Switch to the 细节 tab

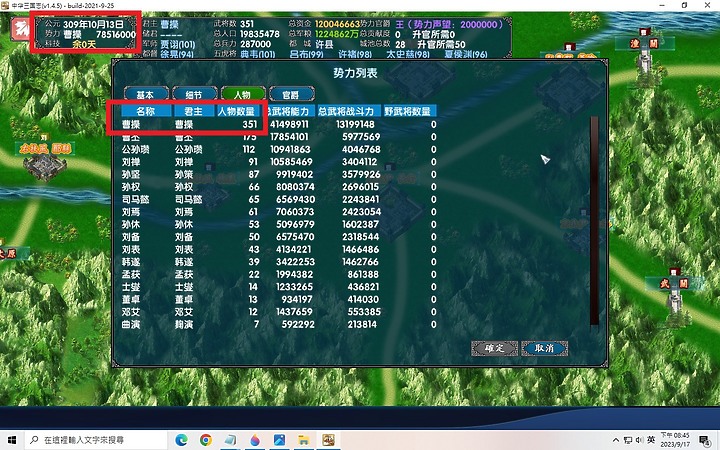tap(194, 94)
